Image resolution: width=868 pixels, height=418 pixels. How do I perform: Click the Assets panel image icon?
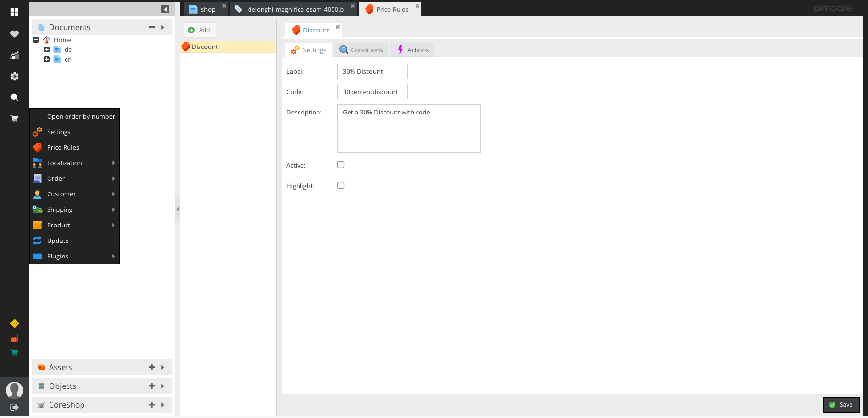(41, 367)
